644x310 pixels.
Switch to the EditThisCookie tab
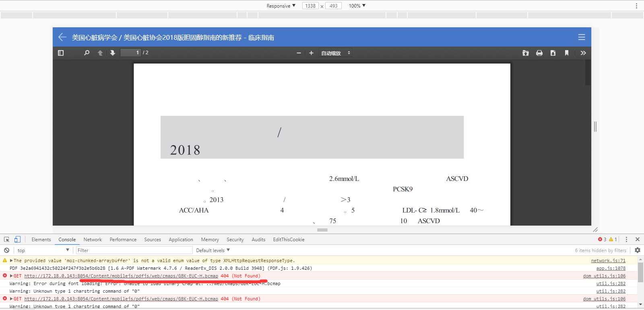coord(289,240)
